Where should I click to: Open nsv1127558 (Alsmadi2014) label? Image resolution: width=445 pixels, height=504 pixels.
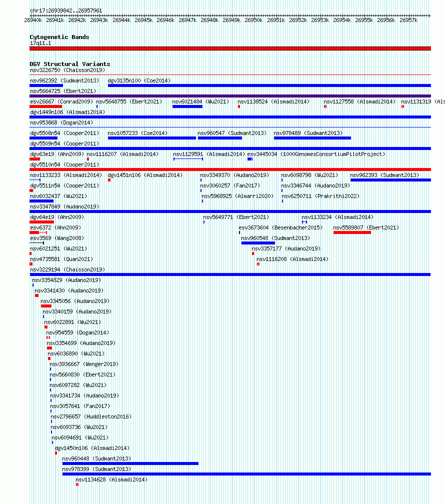pyautogui.click(x=359, y=101)
